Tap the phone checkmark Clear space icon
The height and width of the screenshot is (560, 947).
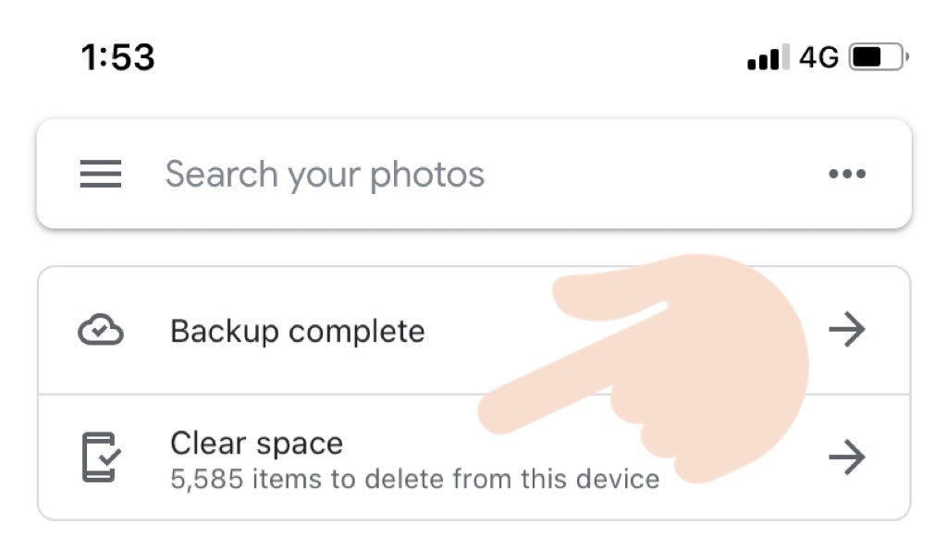[x=101, y=457]
